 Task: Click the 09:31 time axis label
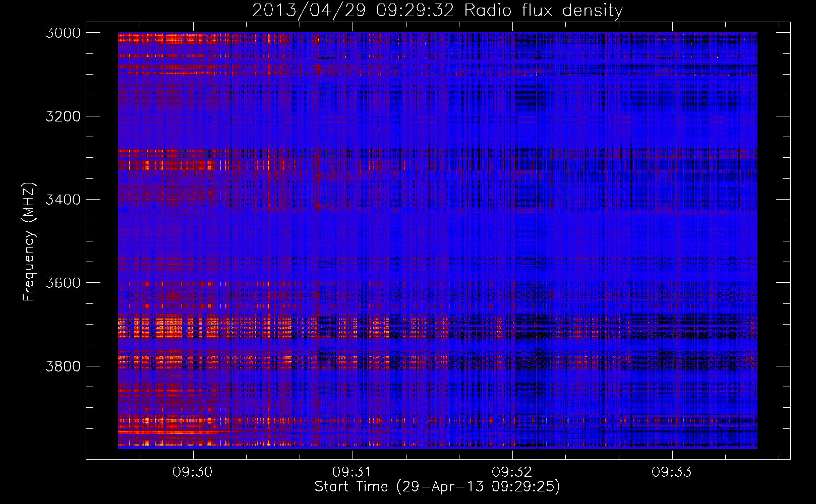click(352, 472)
